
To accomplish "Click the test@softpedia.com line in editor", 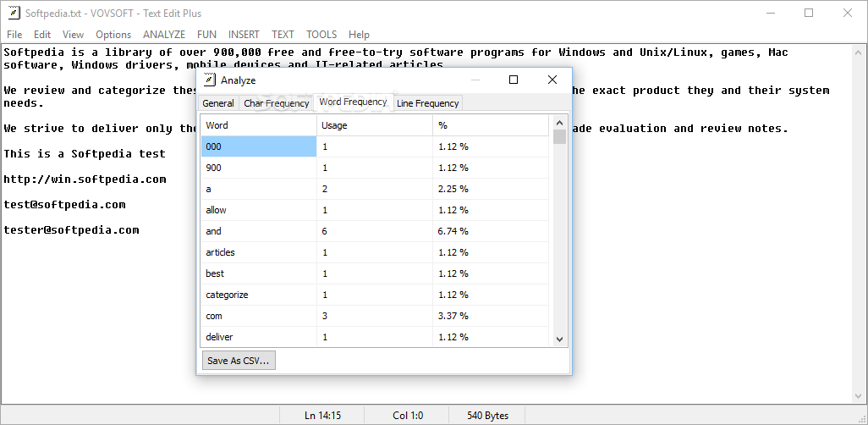I will [x=64, y=205].
